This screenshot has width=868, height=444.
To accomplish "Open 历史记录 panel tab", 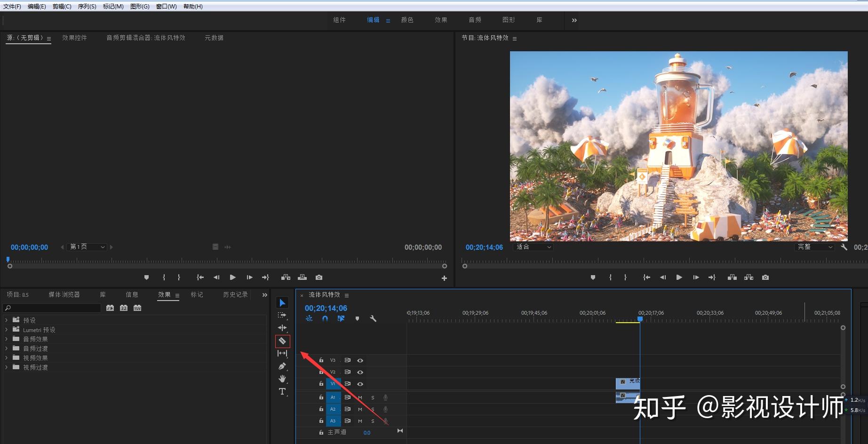I will click(x=235, y=295).
